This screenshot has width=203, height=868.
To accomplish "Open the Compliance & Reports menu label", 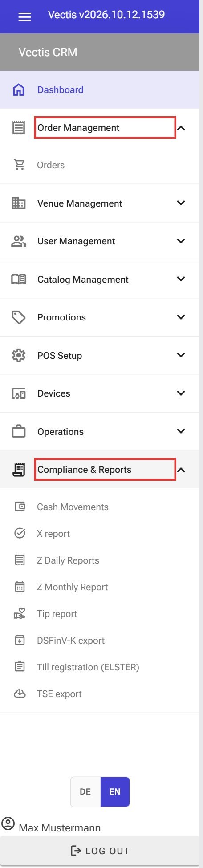I will [x=84, y=470].
